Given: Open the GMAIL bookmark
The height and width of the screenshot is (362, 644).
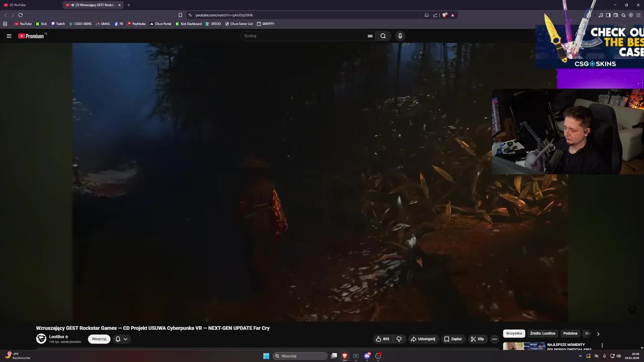Looking at the screenshot, I should [x=103, y=24].
